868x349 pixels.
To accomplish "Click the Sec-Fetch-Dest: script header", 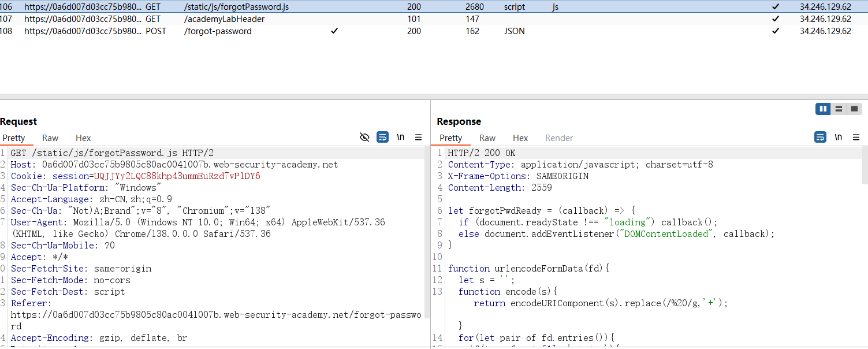I will [68, 292].
